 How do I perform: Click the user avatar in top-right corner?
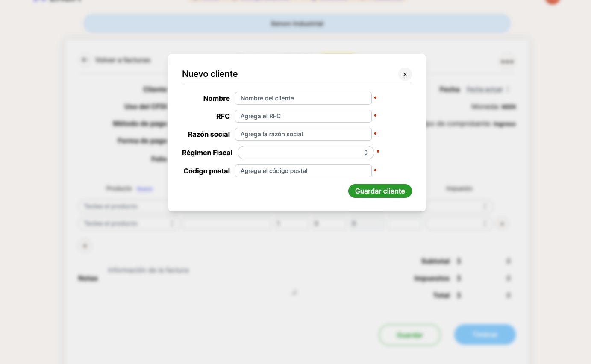[x=552, y=1]
